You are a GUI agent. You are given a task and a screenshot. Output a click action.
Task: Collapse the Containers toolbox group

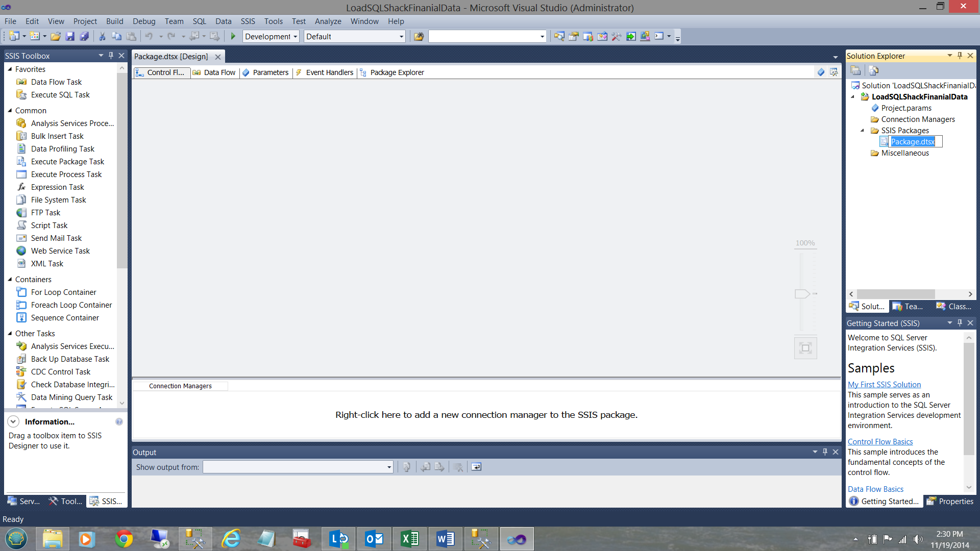[x=10, y=280]
